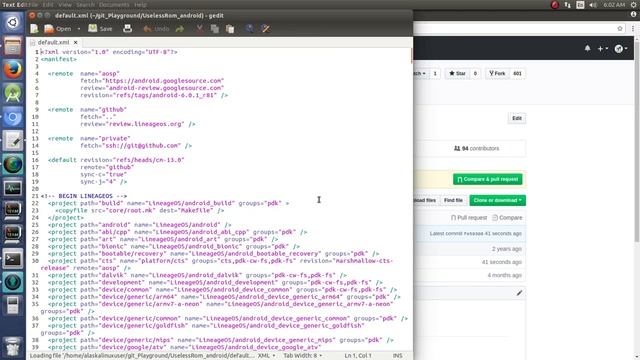Click the fork count 601
The image size is (640, 360).
[517, 73]
